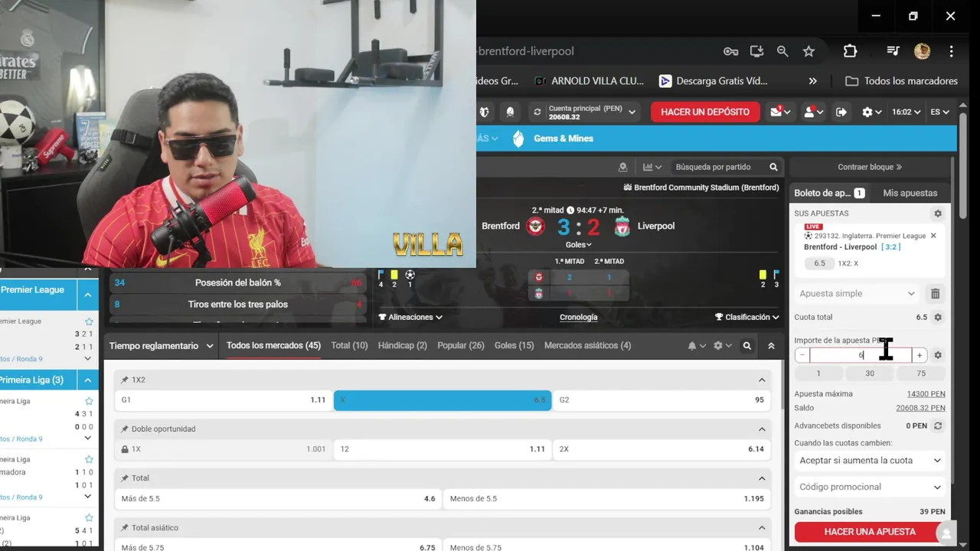
Task: Expand Alineaciones
Action: coord(410,317)
